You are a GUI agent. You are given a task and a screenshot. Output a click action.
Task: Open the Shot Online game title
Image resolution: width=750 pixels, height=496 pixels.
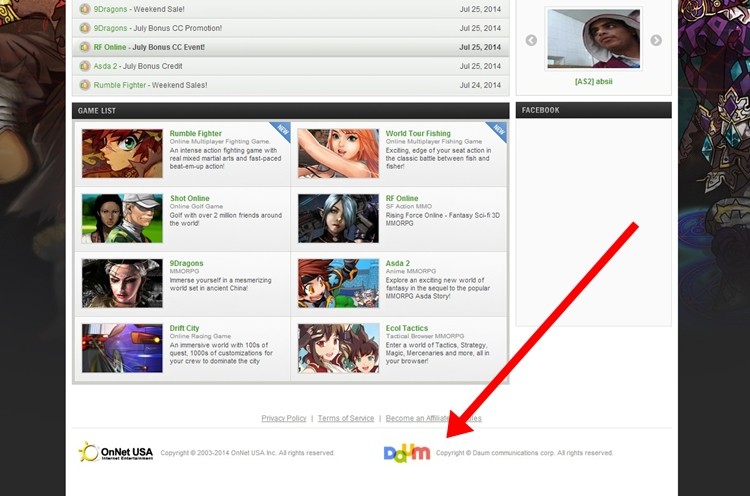point(189,198)
